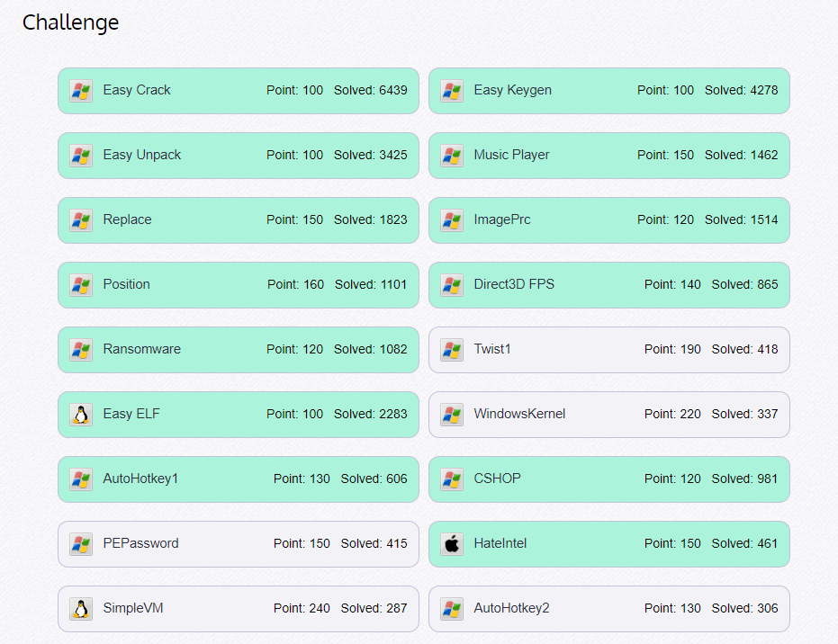This screenshot has height=644, width=838.
Task: Click the Windows icon beside Easy Crack
Action: [81, 92]
